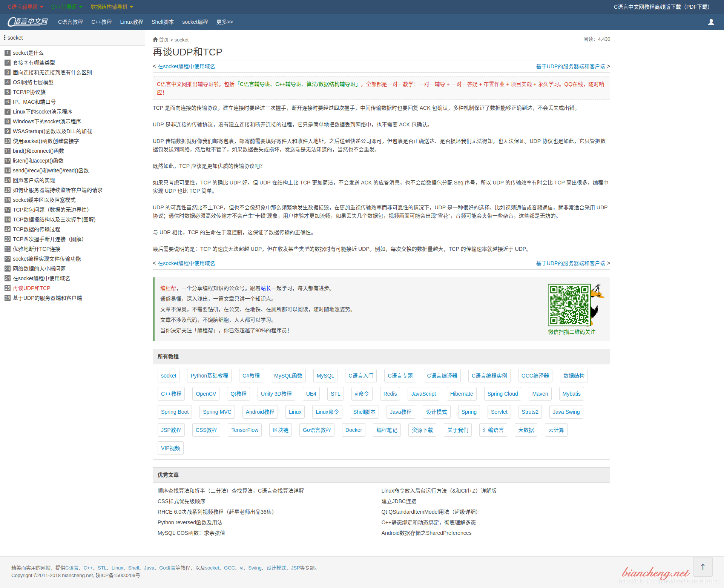The height and width of the screenshot is (588, 724).
Task: Expand the C++辅导班 dropdown
Action: tap(67, 7)
